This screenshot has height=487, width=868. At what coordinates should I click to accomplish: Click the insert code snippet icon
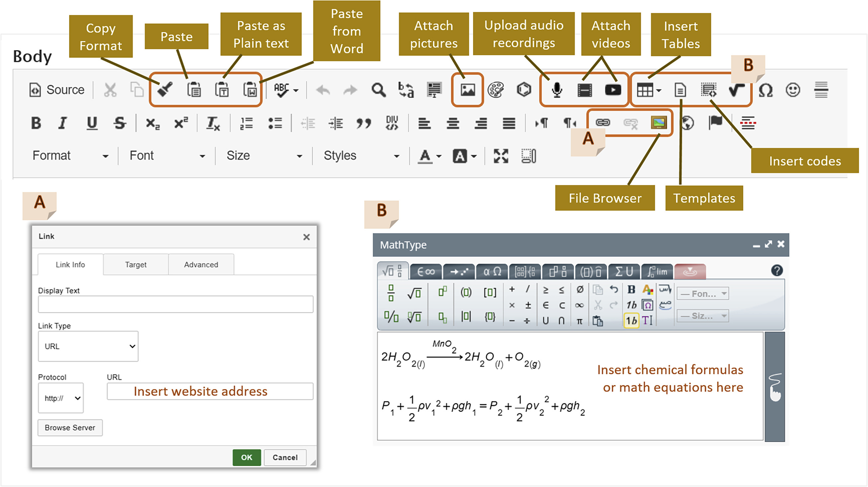709,90
